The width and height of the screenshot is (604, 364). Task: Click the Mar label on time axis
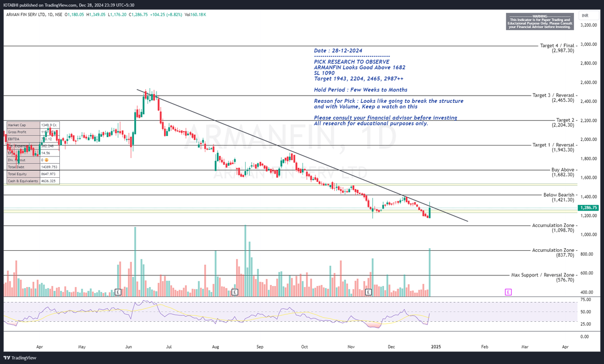click(524, 347)
